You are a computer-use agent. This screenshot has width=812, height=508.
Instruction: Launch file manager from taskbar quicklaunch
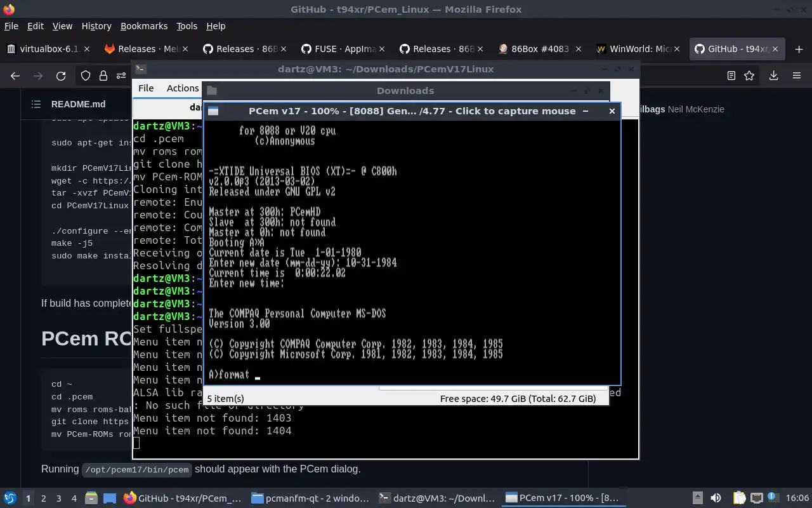[91, 498]
